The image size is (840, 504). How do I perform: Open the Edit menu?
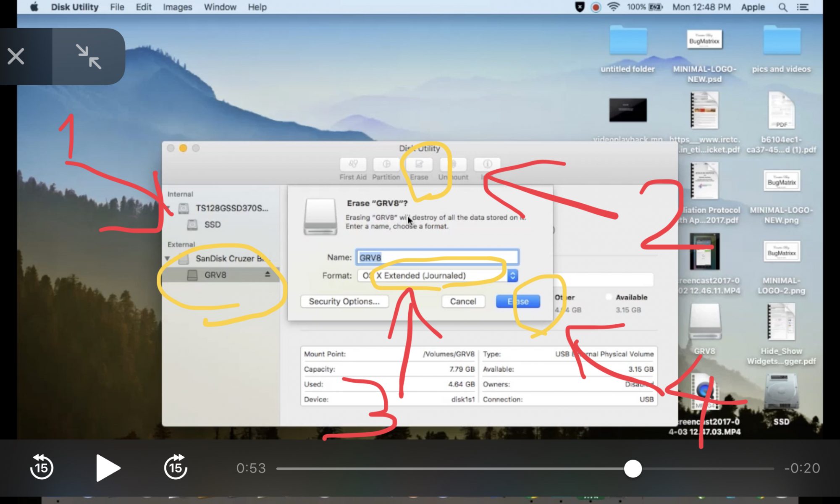coord(144,7)
